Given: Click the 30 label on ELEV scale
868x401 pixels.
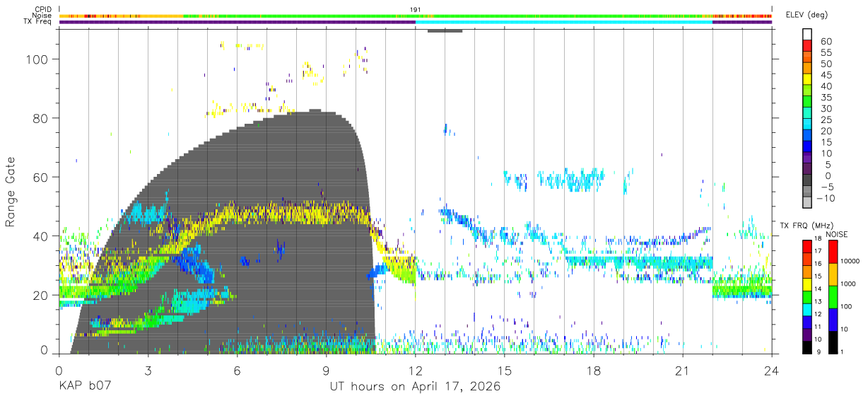Looking at the screenshot, I should [x=826, y=108].
